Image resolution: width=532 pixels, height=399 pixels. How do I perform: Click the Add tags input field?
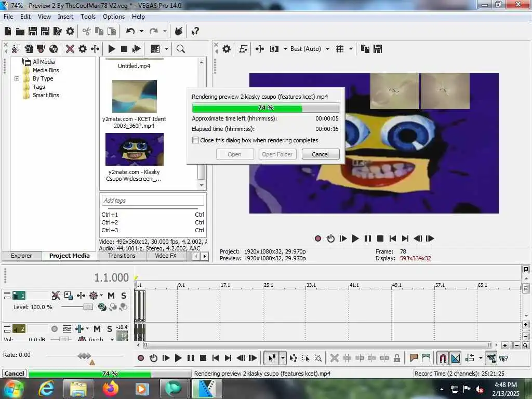pyautogui.click(x=153, y=201)
